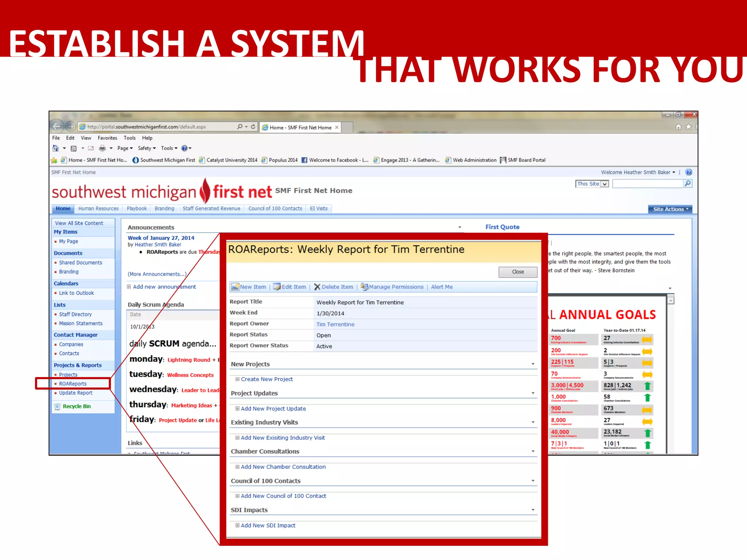The width and height of the screenshot is (747, 560).
Task: Click the SharePoint help icon beside welcome name
Action: pyautogui.click(x=689, y=172)
